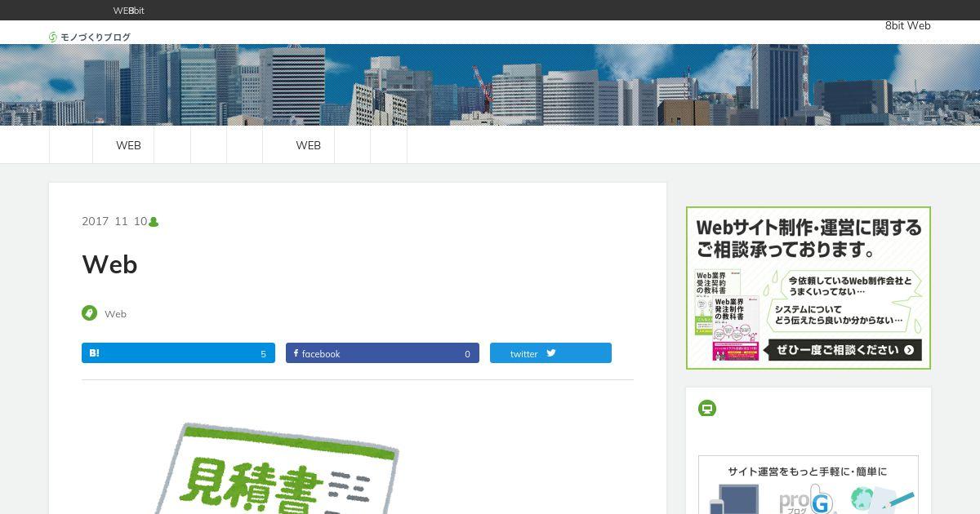Click the city skyline header image
The height and width of the screenshot is (514, 980).
coord(490,85)
